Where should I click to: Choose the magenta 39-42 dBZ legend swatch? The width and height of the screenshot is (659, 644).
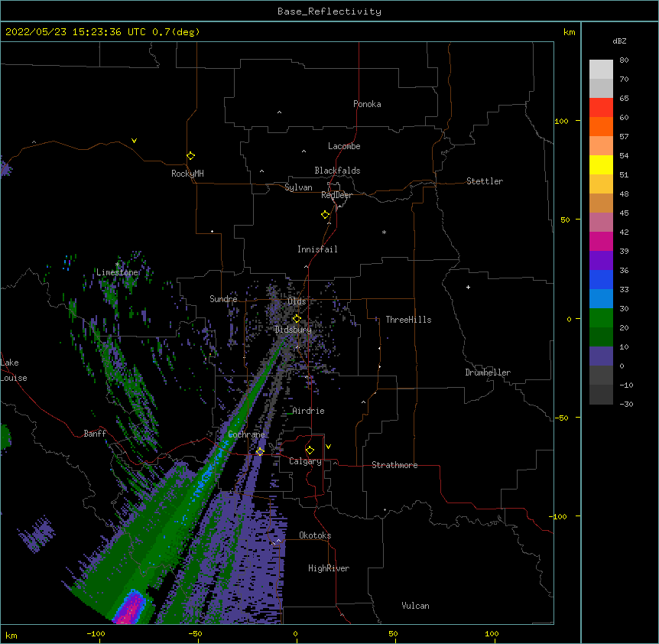601,241
